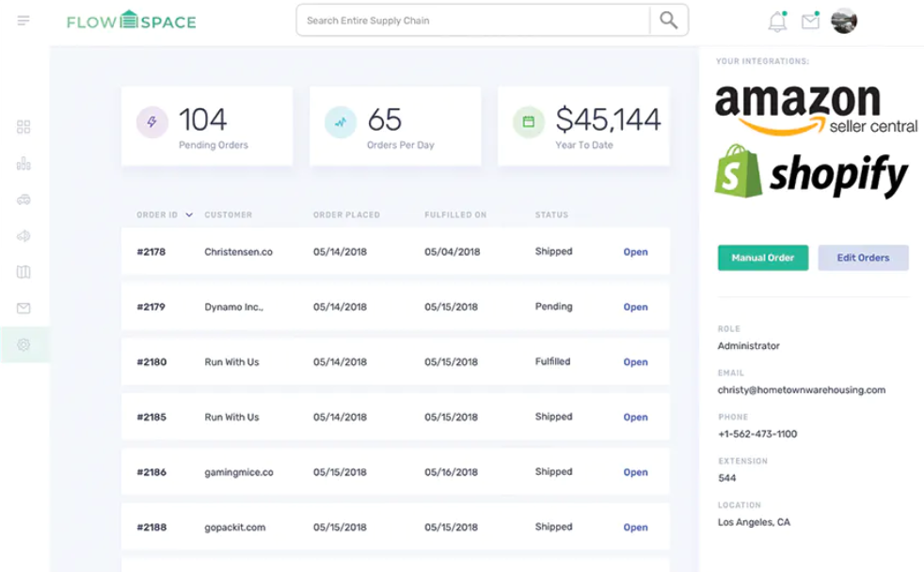This screenshot has width=924, height=572.
Task: Click the vehicle icon in sidebar
Action: click(x=24, y=199)
